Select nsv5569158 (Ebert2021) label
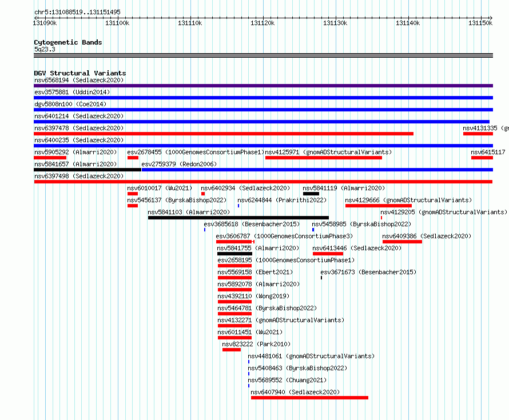The width and height of the screenshot is (509, 420). 256,272
